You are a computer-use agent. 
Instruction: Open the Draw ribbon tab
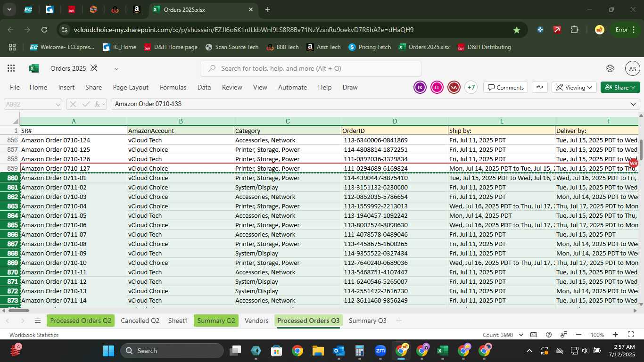tap(350, 87)
